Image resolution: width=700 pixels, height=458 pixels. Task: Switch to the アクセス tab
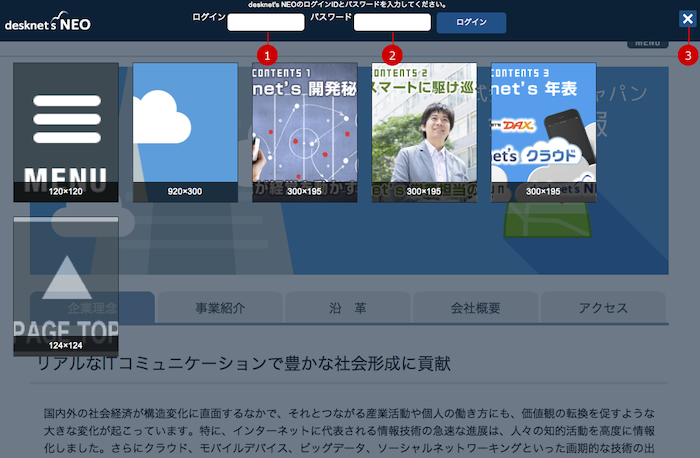pos(603,308)
